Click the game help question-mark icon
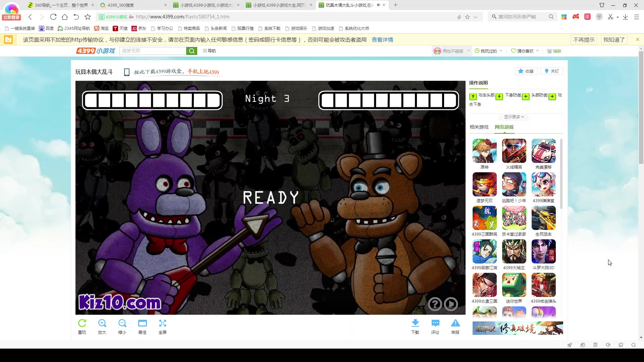This screenshot has height=362, width=644. [435, 304]
